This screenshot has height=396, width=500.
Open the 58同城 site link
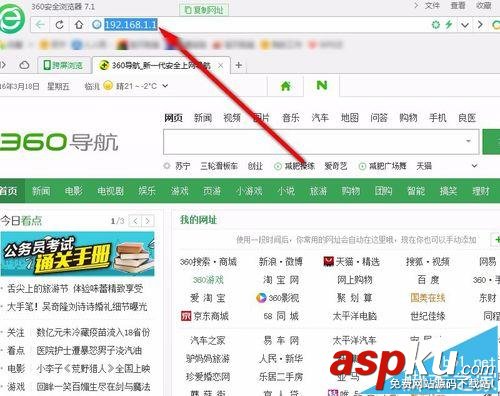(x=281, y=316)
